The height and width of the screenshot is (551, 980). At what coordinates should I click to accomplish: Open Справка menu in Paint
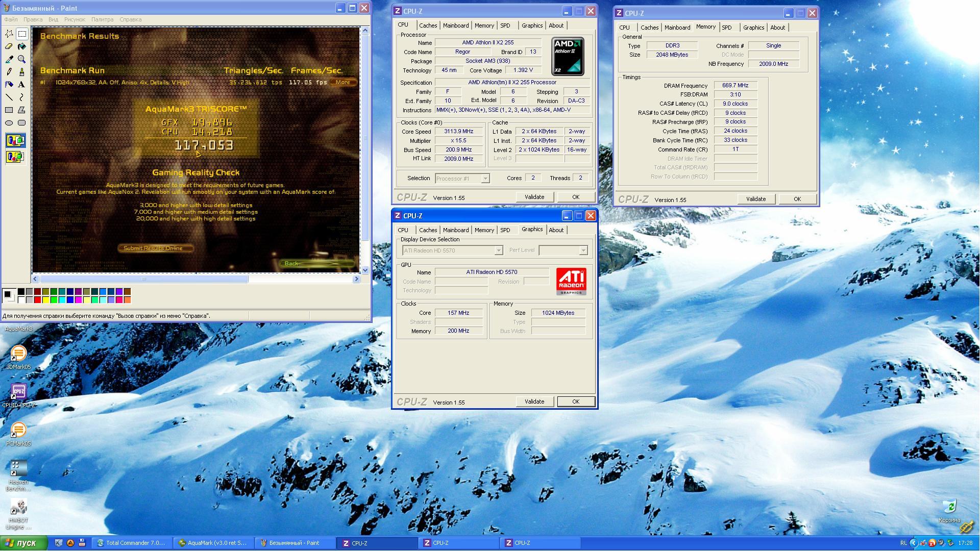(130, 19)
